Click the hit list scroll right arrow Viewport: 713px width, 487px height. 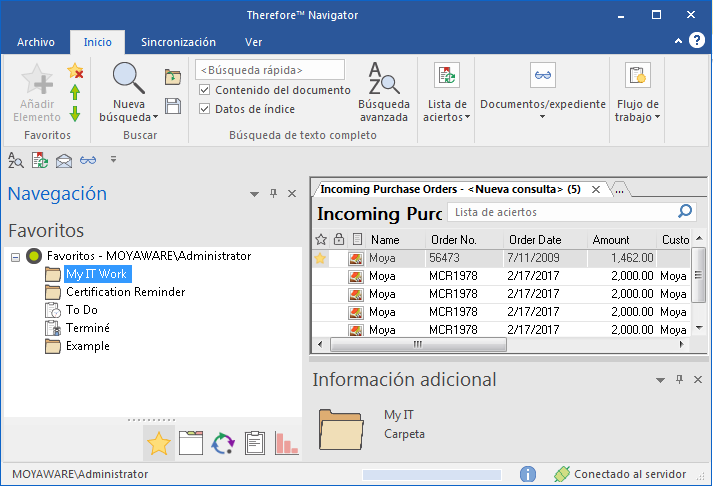coord(681,344)
